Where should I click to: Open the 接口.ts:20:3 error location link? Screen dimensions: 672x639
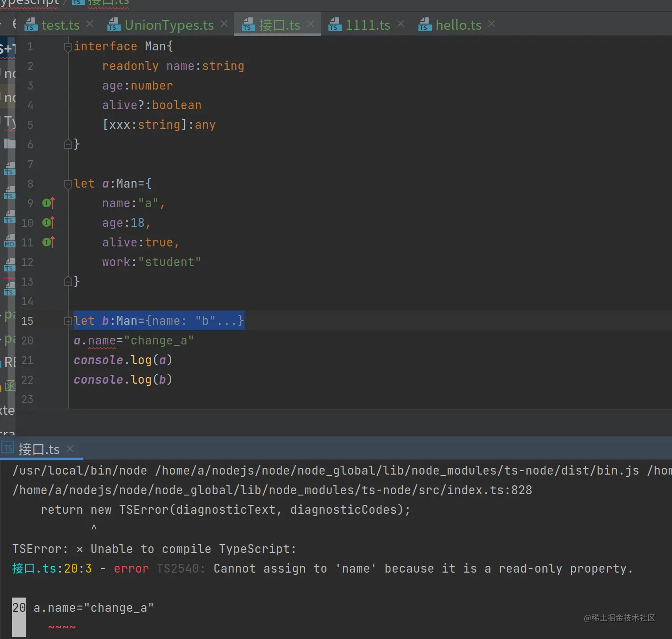[x=52, y=569]
